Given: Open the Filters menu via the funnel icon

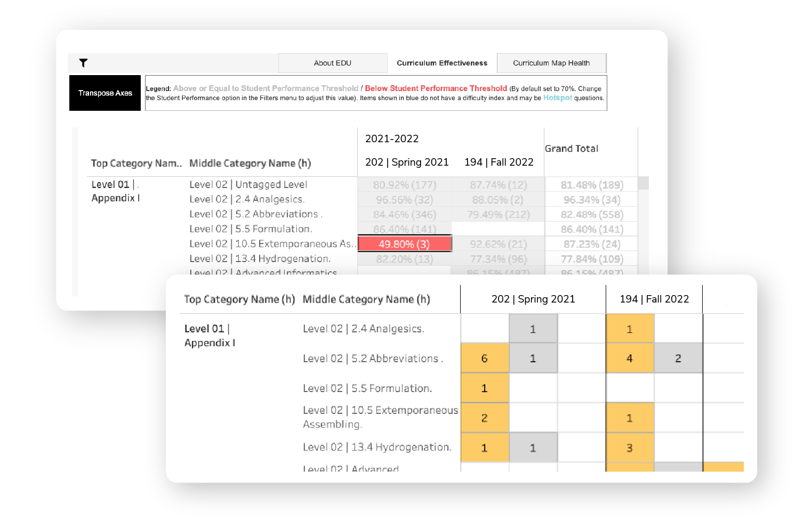Looking at the screenshot, I should point(83,63).
